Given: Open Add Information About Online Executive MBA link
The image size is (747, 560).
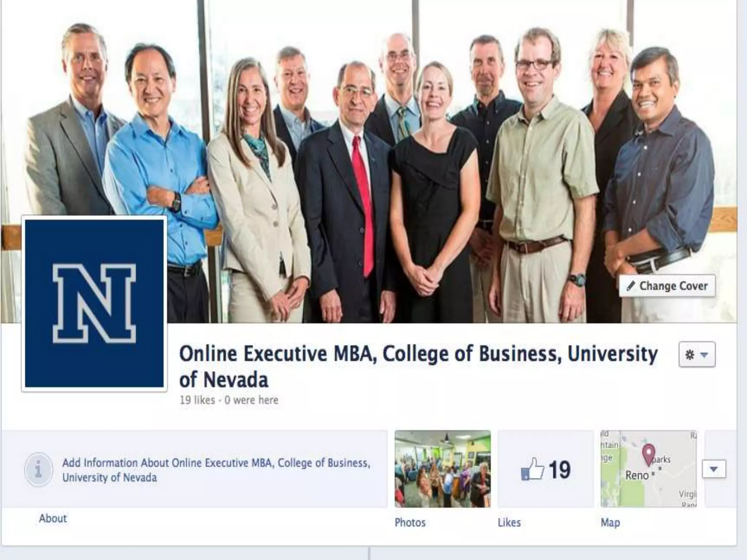Looking at the screenshot, I should pyautogui.click(x=216, y=470).
